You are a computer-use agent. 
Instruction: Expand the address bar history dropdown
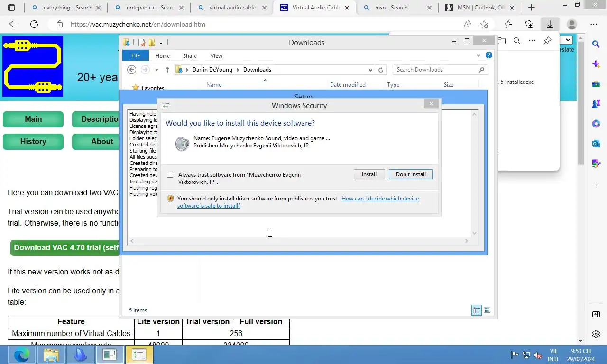click(x=370, y=70)
